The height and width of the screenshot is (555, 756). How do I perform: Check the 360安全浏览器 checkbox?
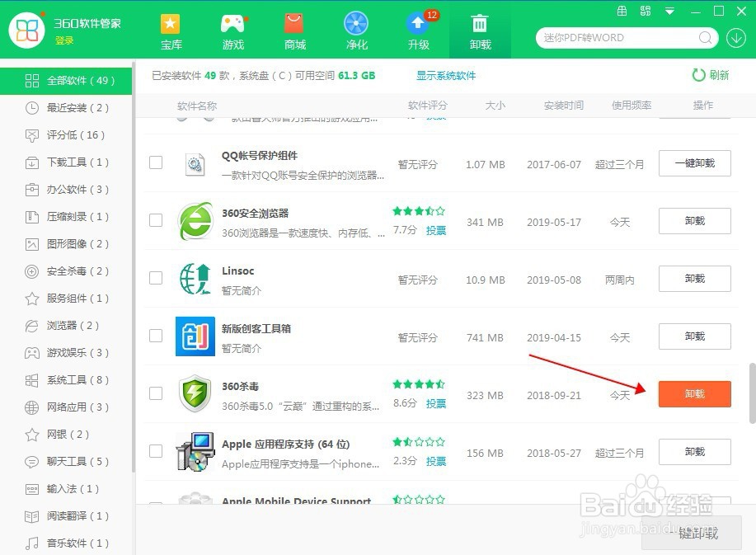[x=156, y=220]
